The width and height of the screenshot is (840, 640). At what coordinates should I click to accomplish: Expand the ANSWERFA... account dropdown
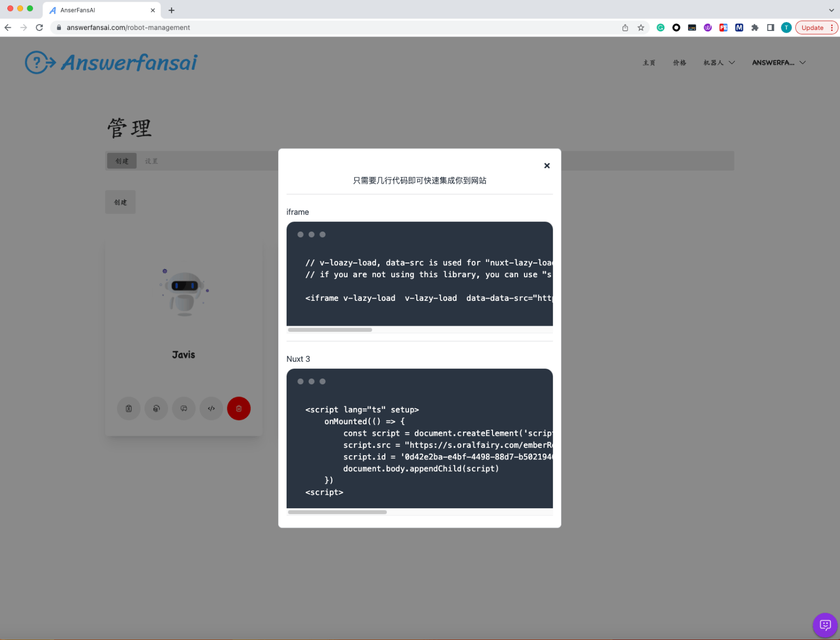pyautogui.click(x=779, y=62)
